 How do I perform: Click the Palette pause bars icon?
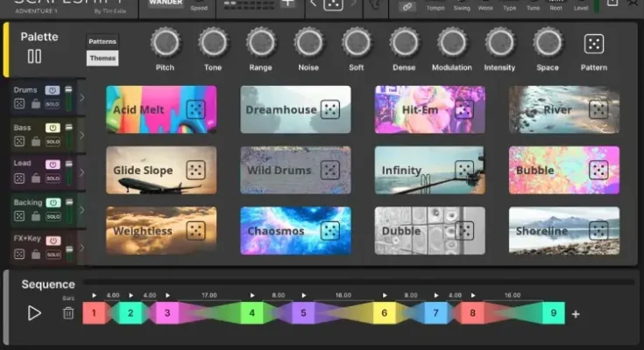34,57
